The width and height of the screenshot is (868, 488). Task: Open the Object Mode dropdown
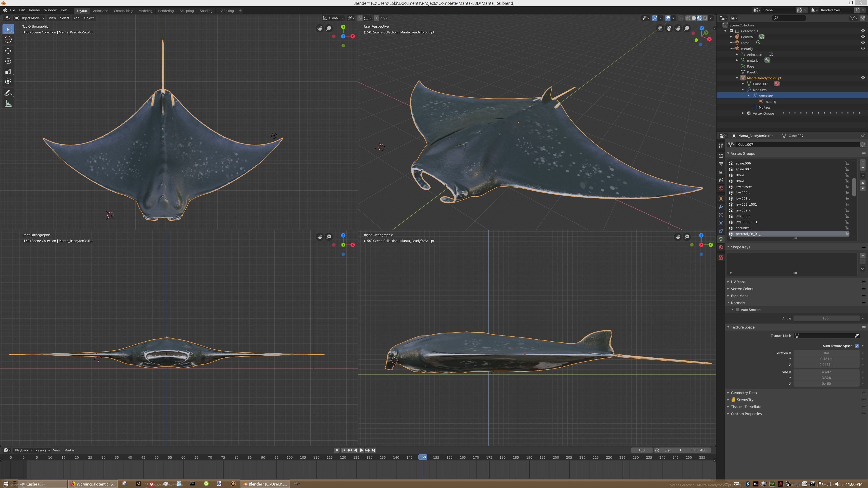coord(29,18)
